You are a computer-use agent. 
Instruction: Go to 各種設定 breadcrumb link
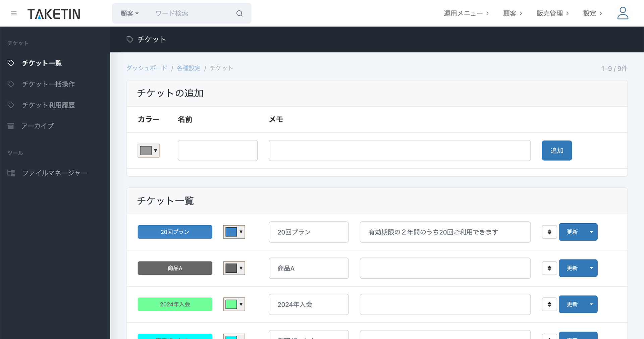tap(189, 68)
